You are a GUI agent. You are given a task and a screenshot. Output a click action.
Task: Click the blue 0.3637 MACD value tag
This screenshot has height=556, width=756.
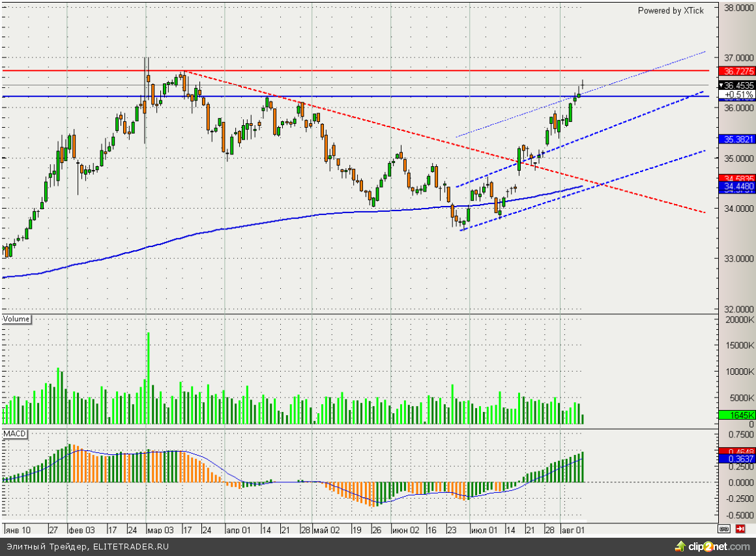[x=737, y=459]
